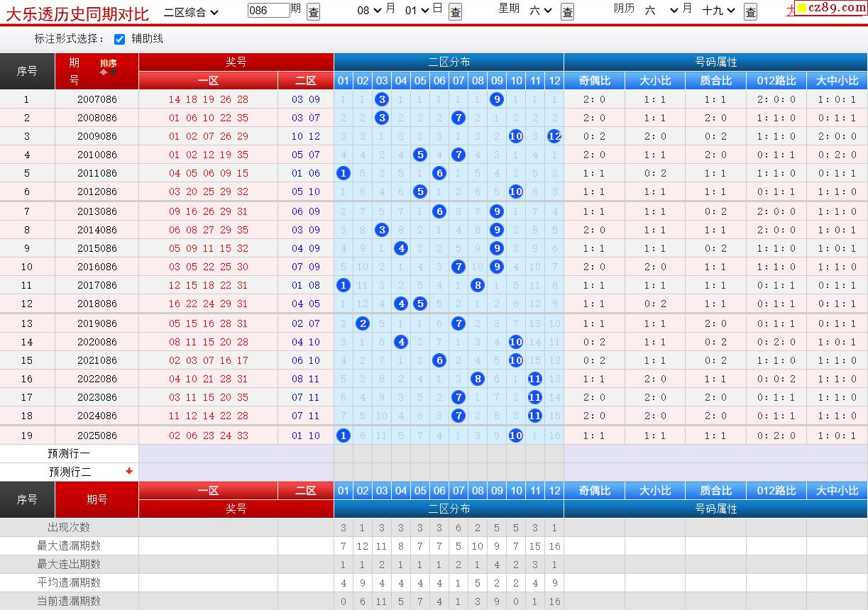Click blue ball 12 in row 2009086
Screen dimensions: 868x610
(x=554, y=136)
